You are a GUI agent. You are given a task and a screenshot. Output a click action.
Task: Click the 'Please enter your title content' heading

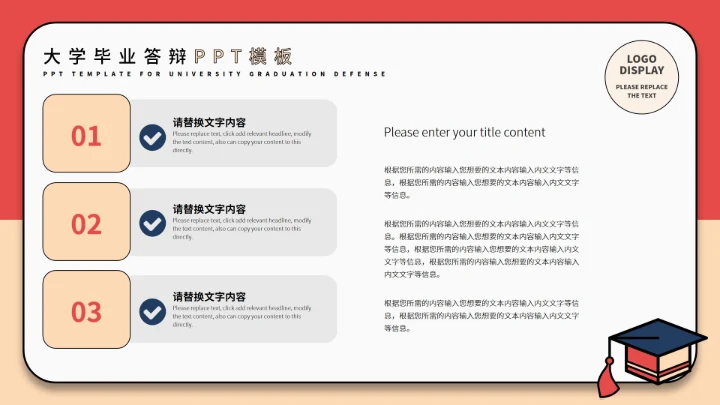coord(464,132)
